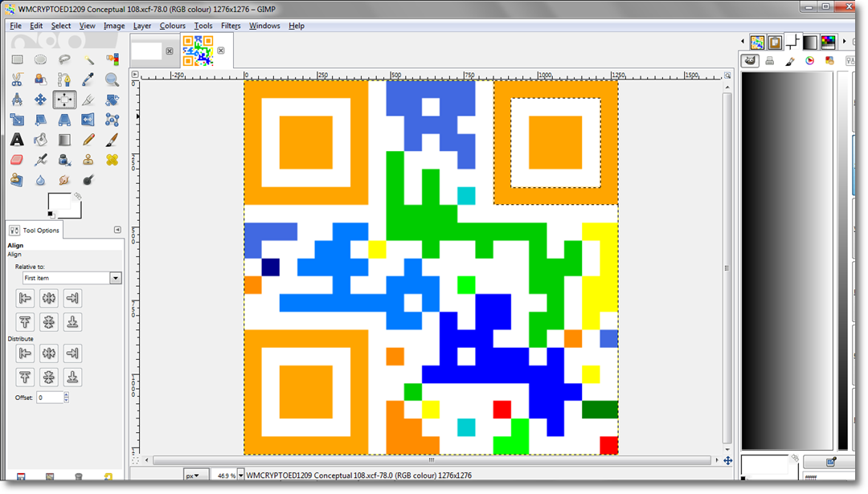Select the Measure compass tool

tap(17, 100)
